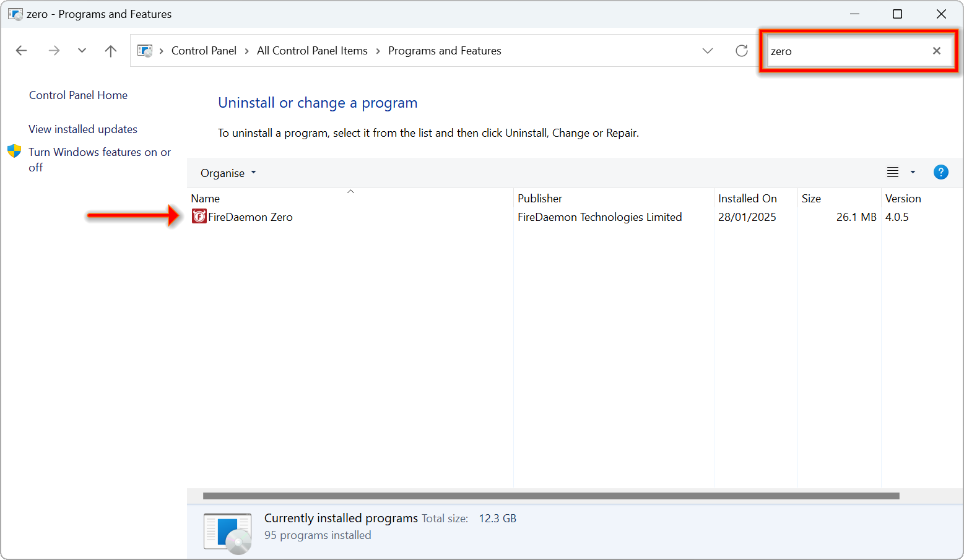The width and height of the screenshot is (964, 560).
Task: Maximize the Programs and Features window
Action: pos(897,14)
